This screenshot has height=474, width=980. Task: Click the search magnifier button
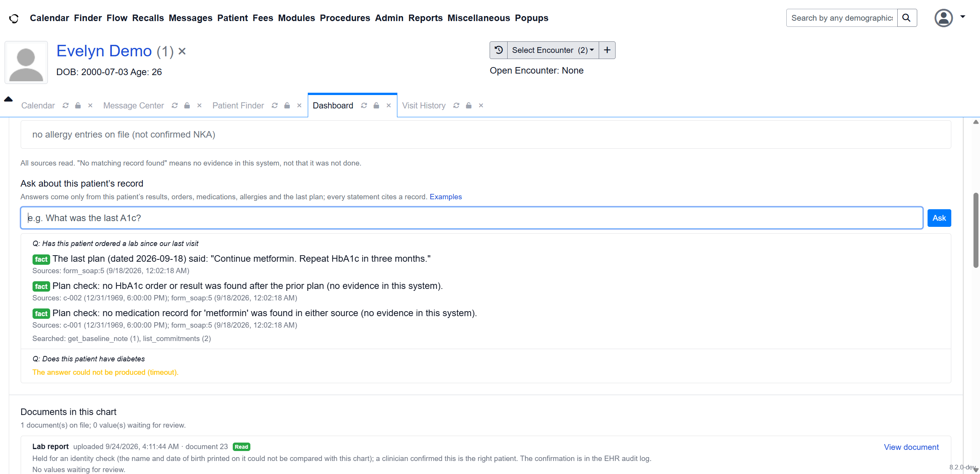coord(906,18)
